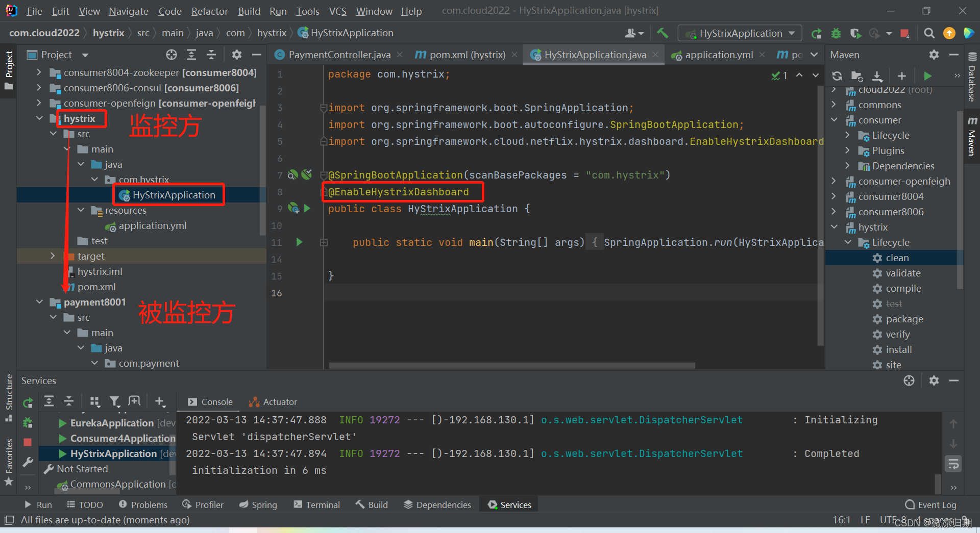Switch to the application.yml editor tab
Viewport: 980px width, 533px height.
pyautogui.click(x=719, y=55)
